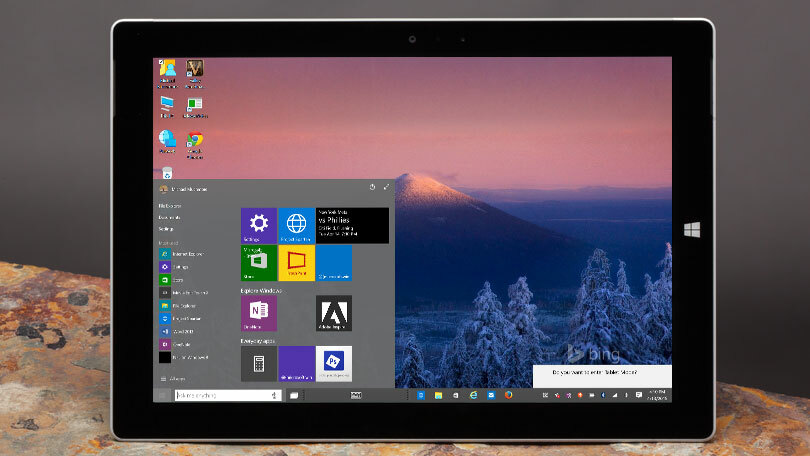The height and width of the screenshot is (456, 810).
Task: Open the Photoshop Express tile
Action: click(x=333, y=363)
